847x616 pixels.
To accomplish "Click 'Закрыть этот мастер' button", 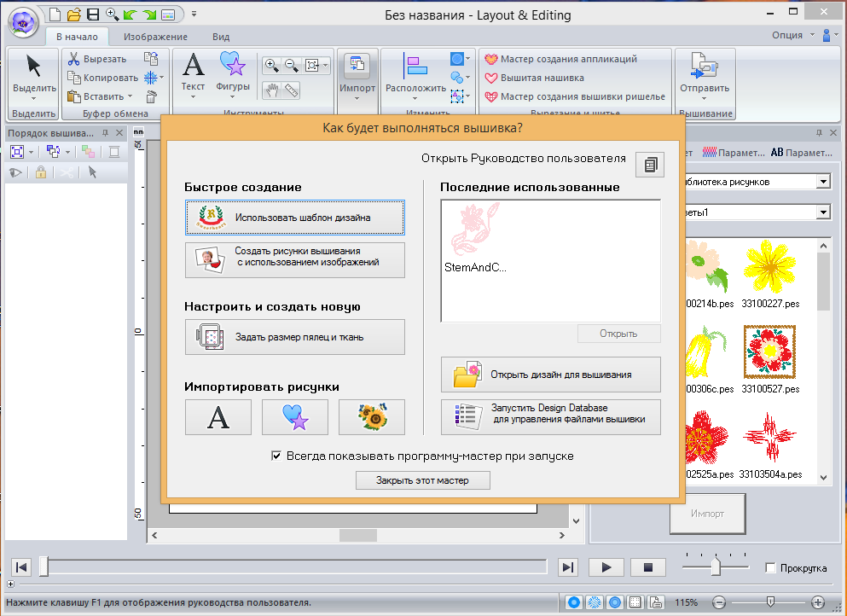I will 423,480.
